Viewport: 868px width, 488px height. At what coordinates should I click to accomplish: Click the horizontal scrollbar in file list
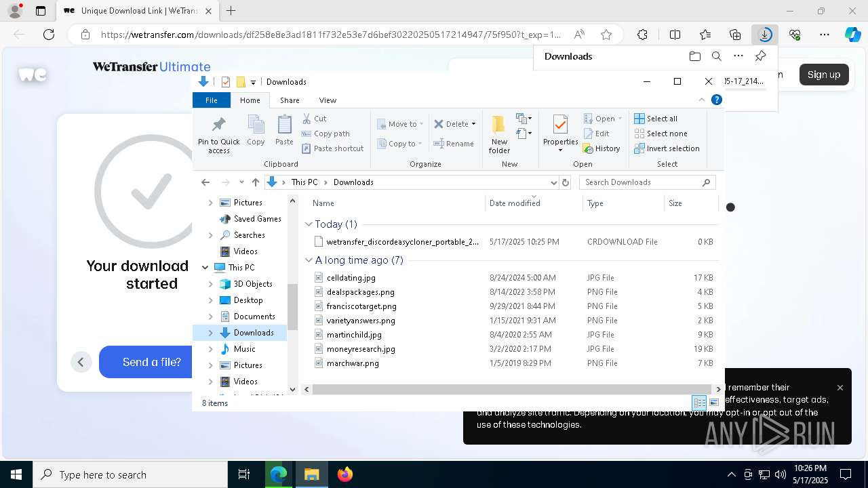(x=511, y=389)
